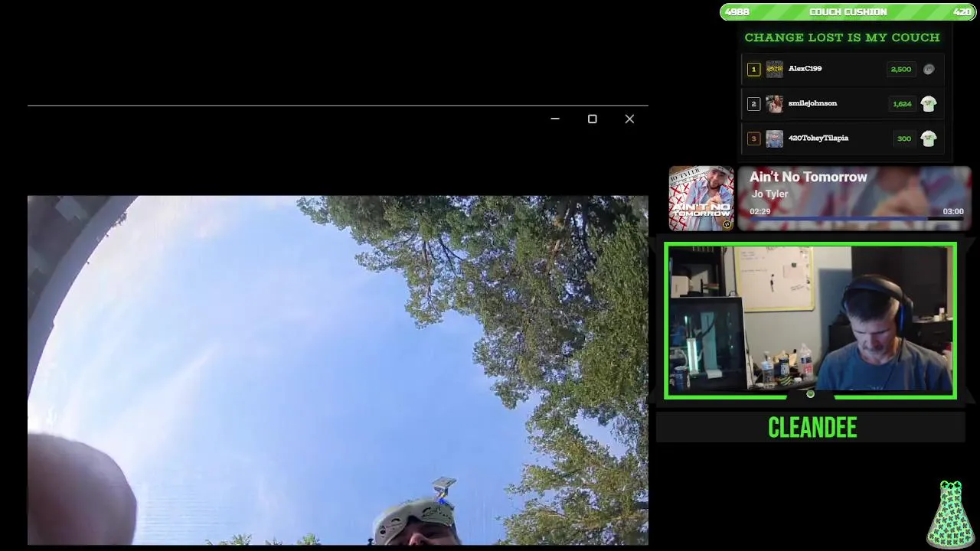Image resolution: width=980 pixels, height=551 pixels.
Task: Click the coin icon in AlexC199 row
Action: click(x=929, y=69)
